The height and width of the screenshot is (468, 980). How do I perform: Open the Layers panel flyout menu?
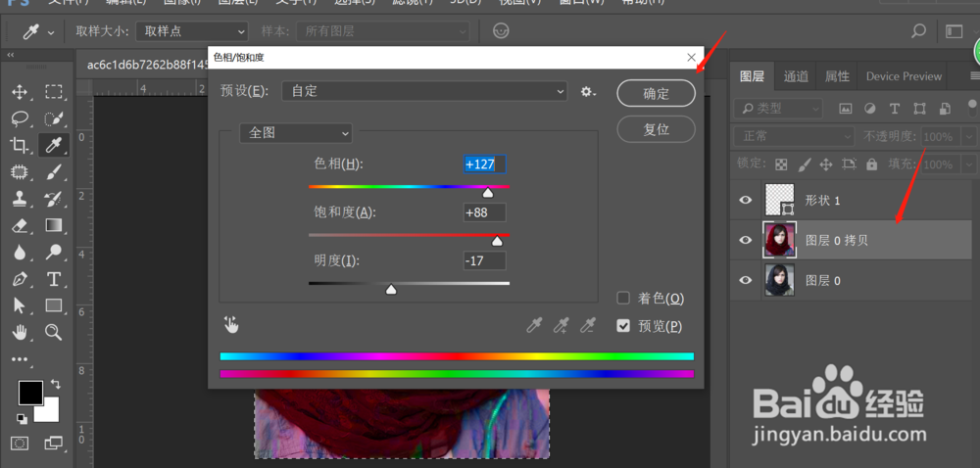[x=974, y=76]
